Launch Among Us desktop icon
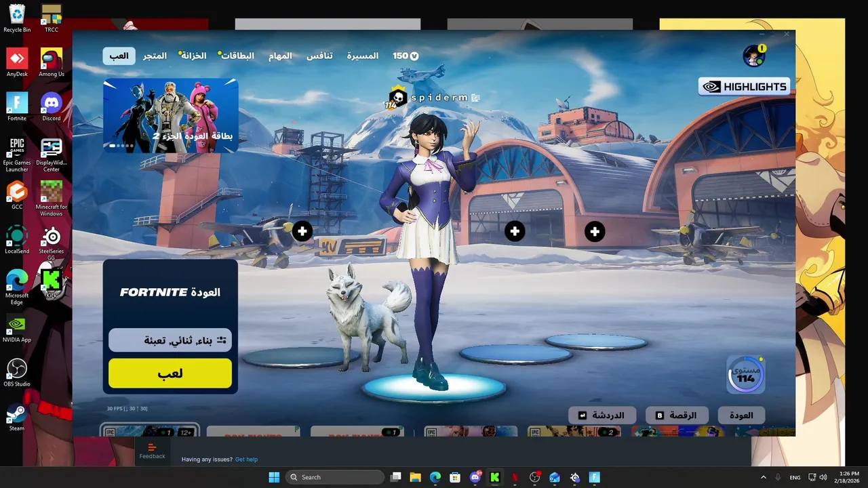 click(x=52, y=62)
